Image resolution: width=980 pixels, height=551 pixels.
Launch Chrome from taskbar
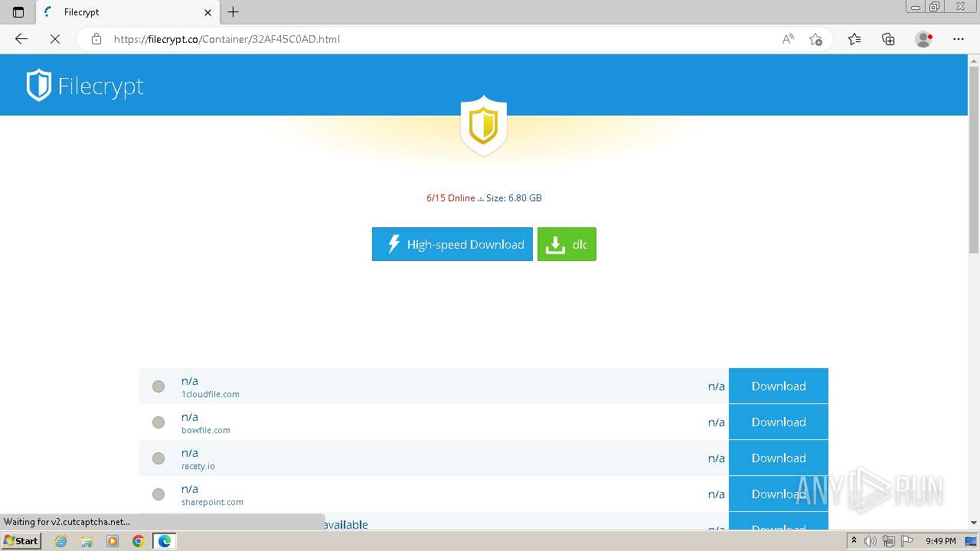(138, 541)
